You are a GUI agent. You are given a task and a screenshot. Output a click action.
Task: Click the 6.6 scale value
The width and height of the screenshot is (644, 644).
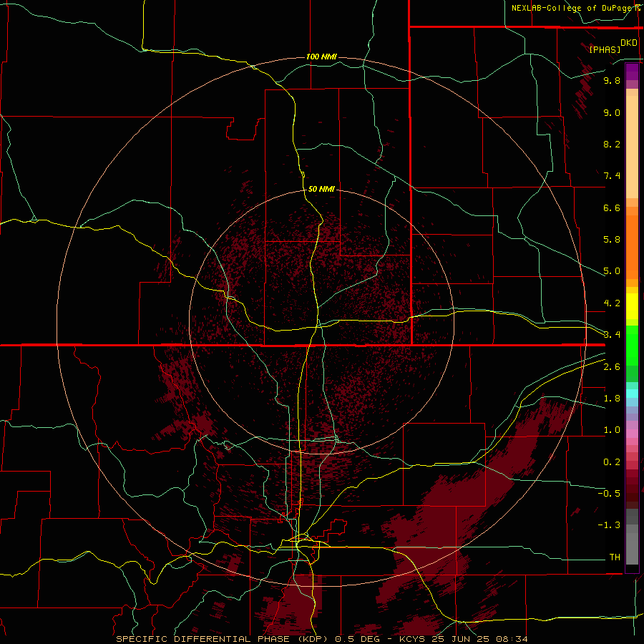point(612,208)
